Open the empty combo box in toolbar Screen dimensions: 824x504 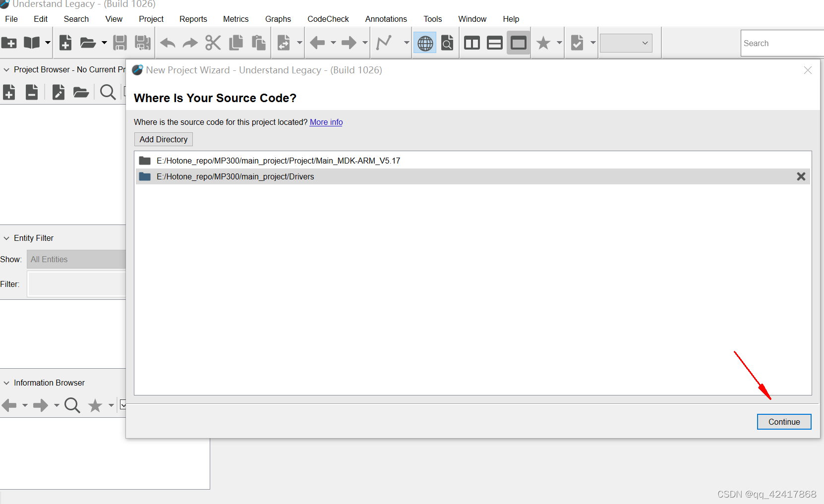626,43
